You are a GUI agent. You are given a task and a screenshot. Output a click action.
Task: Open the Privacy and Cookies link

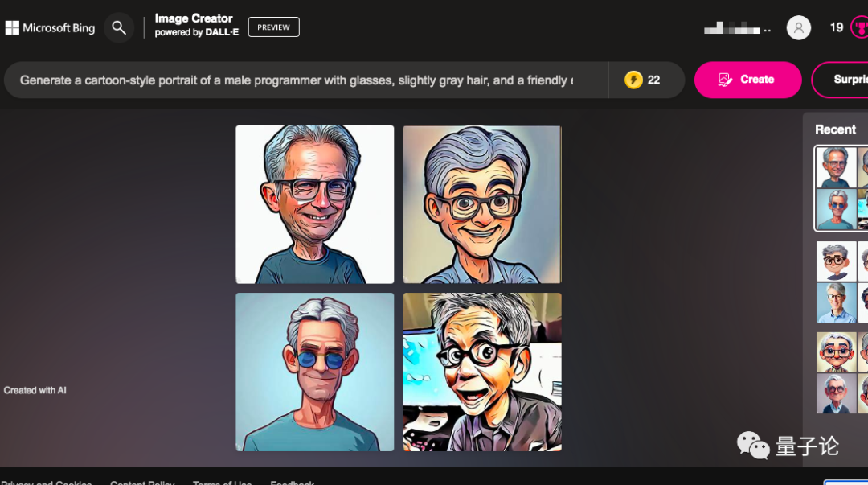pos(46,483)
